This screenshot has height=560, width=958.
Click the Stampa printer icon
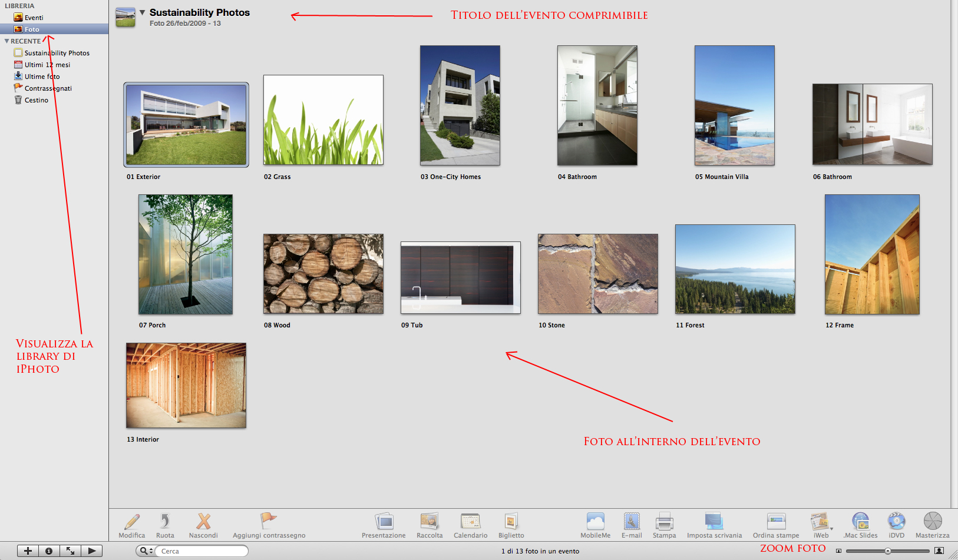[664, 521]
